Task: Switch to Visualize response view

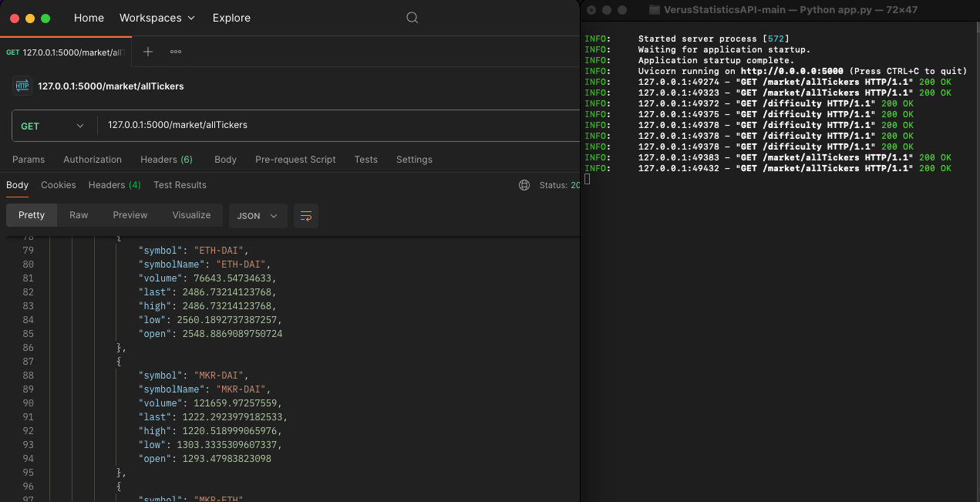Action: 191,215
